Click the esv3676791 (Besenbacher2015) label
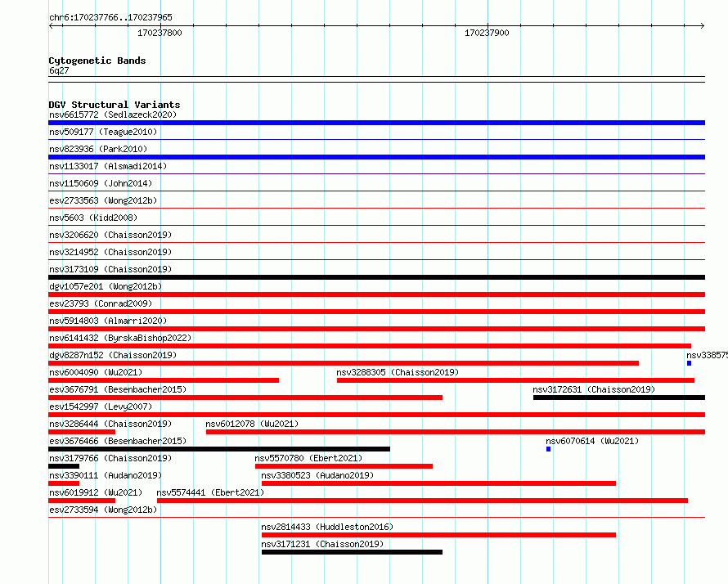The image size is (728, 584). point(118,389)
